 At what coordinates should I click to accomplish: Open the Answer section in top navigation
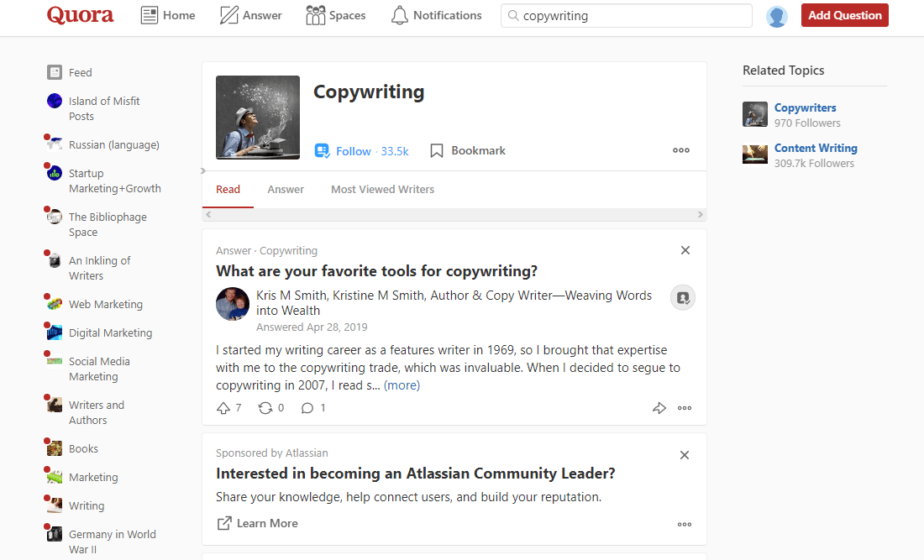(250, 15)
